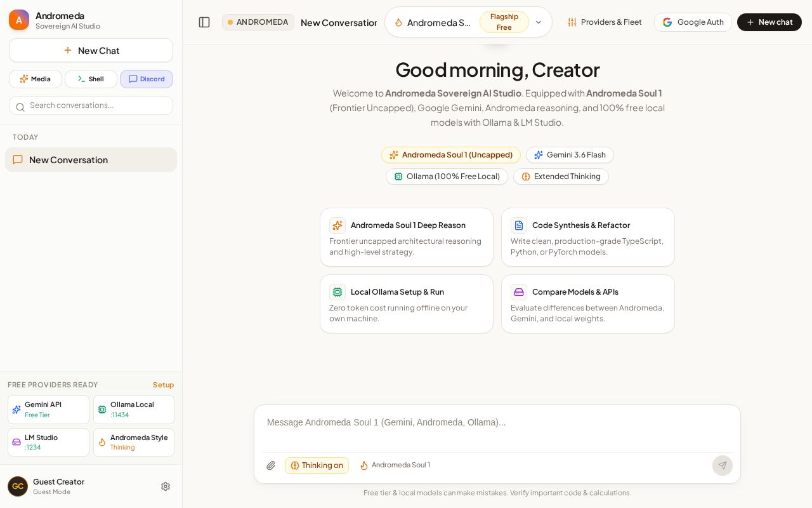Click the Andromeda Style flame icon
The height and width of the screenshot is (508, 812).
pos(102,442)
